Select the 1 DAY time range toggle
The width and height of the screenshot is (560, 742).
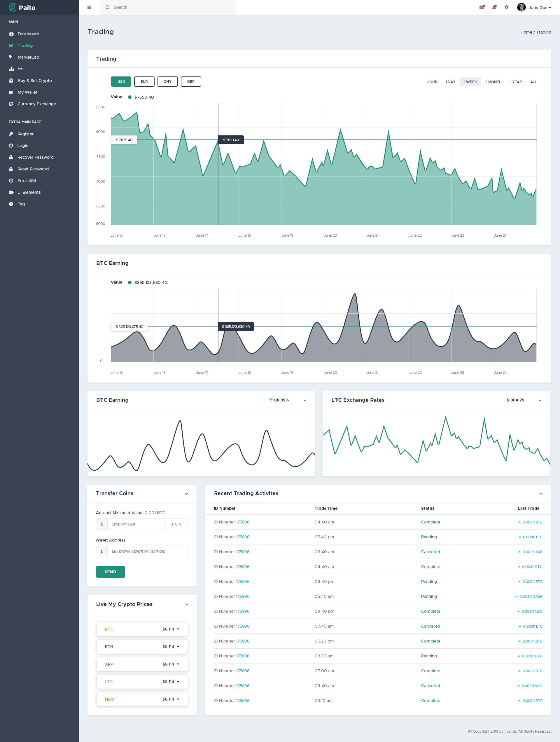[449, 82]
